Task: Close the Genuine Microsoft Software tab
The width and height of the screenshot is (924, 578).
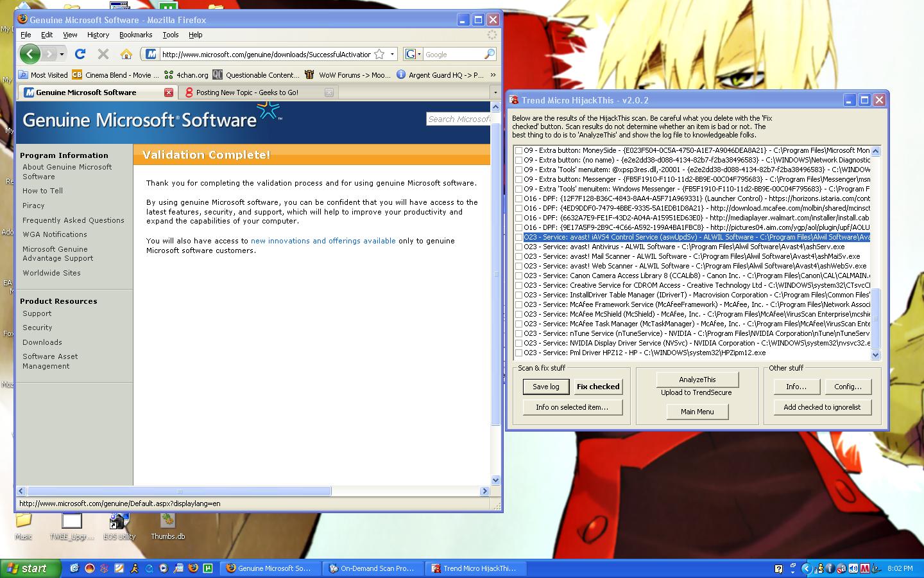Action: point(169,92)
